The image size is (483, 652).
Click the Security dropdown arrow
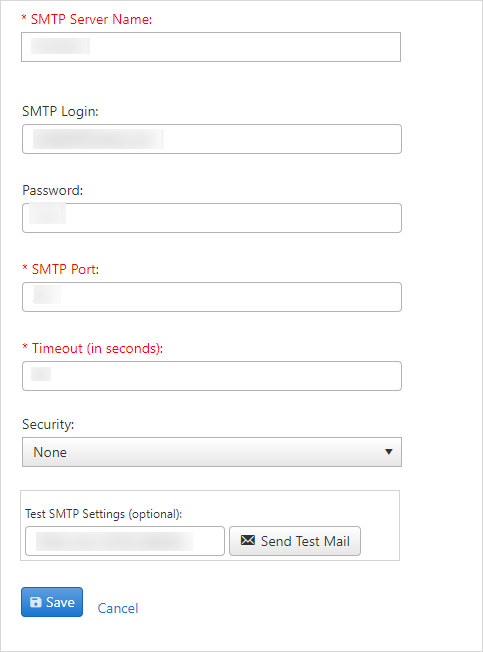(389, 452)
